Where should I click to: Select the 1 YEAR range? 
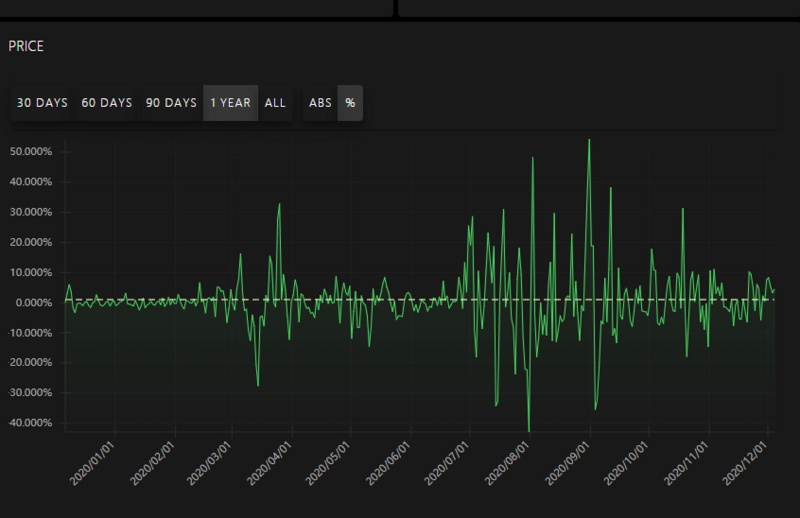tap(230, 103)
